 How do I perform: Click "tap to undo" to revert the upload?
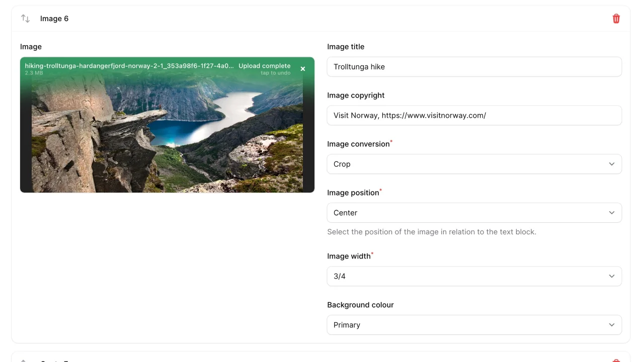click(275, 72)
